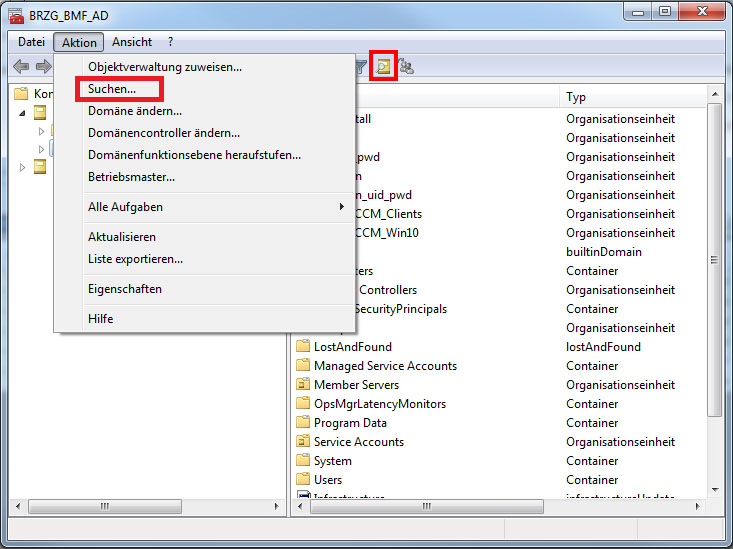Open the Ansicht menu
The width and height of the screenshot is (733, 549).
pos(132,42)
